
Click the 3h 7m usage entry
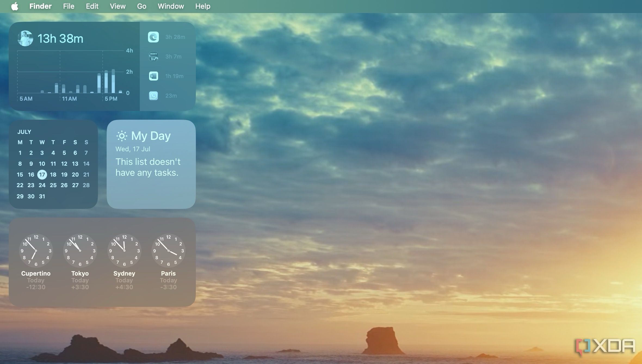click(x=173, y=57)
